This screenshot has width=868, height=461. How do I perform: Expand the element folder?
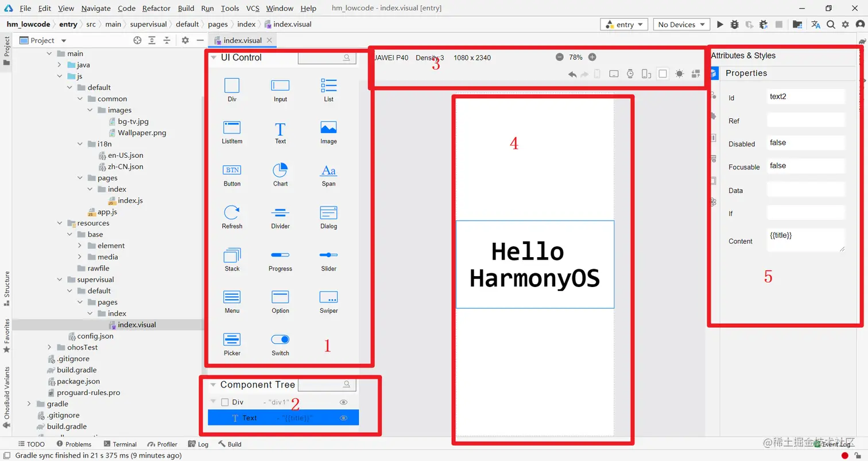pos(80,246)
